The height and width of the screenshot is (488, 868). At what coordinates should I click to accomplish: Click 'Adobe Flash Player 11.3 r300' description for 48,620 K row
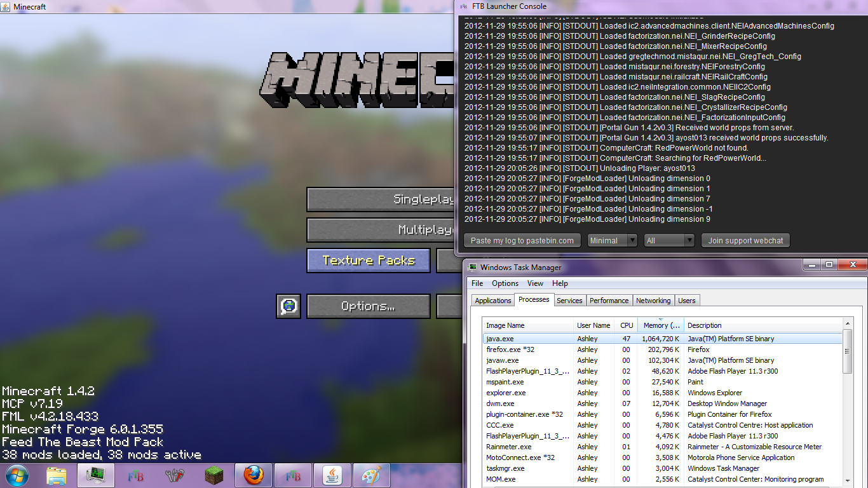click(733, 371)
